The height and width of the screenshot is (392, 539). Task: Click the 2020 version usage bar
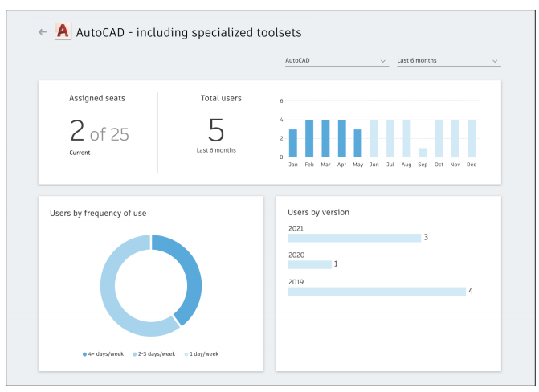pyautogui.click(x=309, y=264)
